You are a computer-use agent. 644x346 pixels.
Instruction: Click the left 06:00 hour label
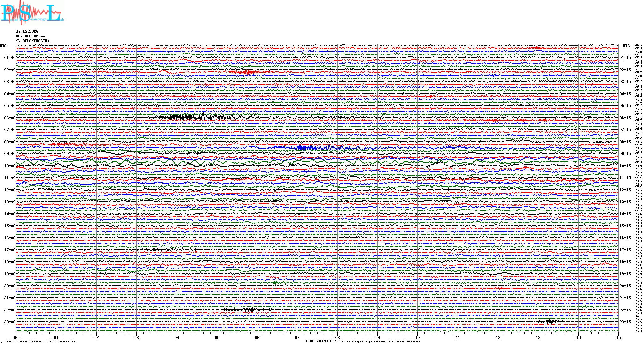(10, 118)
